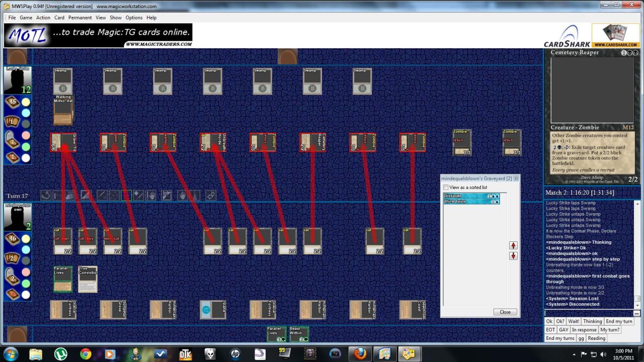
Task: Open mindequalsblown's library pile showing 46
Action: pos(12,239)
